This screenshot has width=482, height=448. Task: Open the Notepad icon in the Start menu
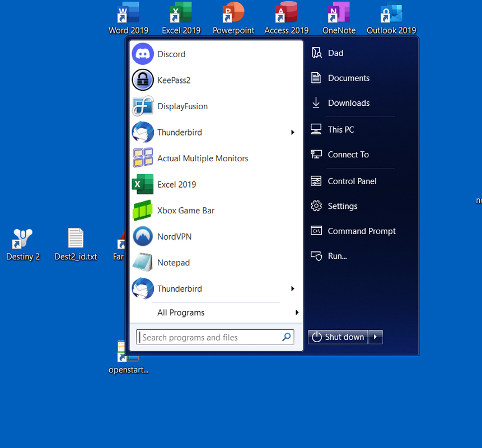tap(143, 262)
